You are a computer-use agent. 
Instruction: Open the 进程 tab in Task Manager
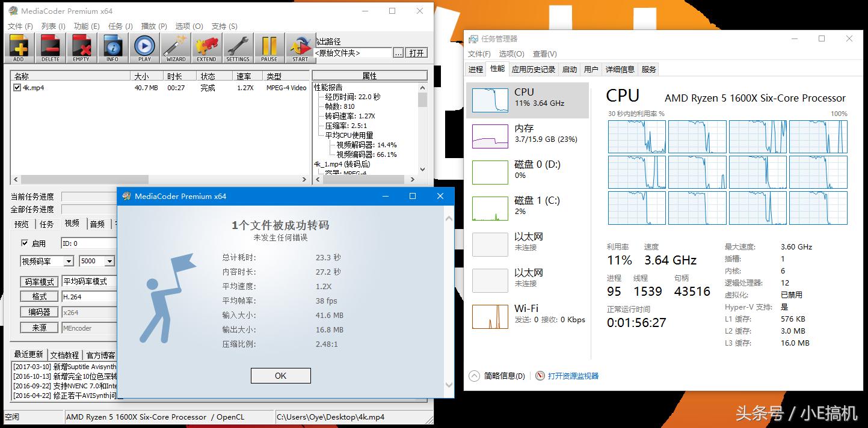[x=475, y=69]
